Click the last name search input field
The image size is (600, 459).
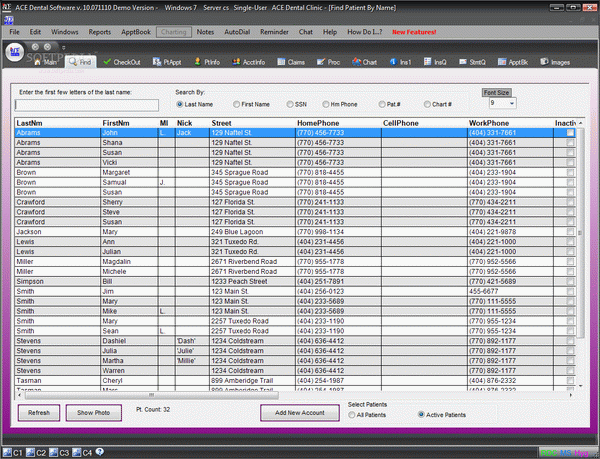pos(87,104)
